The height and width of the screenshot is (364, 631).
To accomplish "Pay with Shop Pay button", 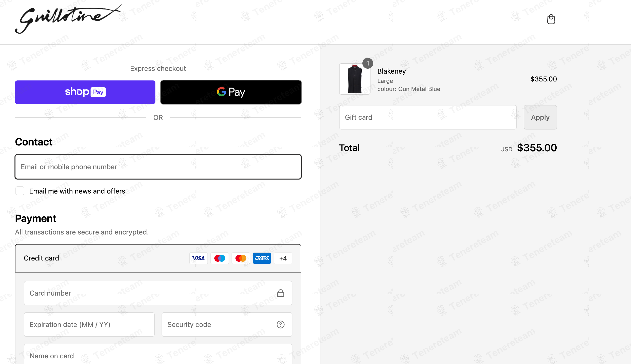I will pos(85,92).
